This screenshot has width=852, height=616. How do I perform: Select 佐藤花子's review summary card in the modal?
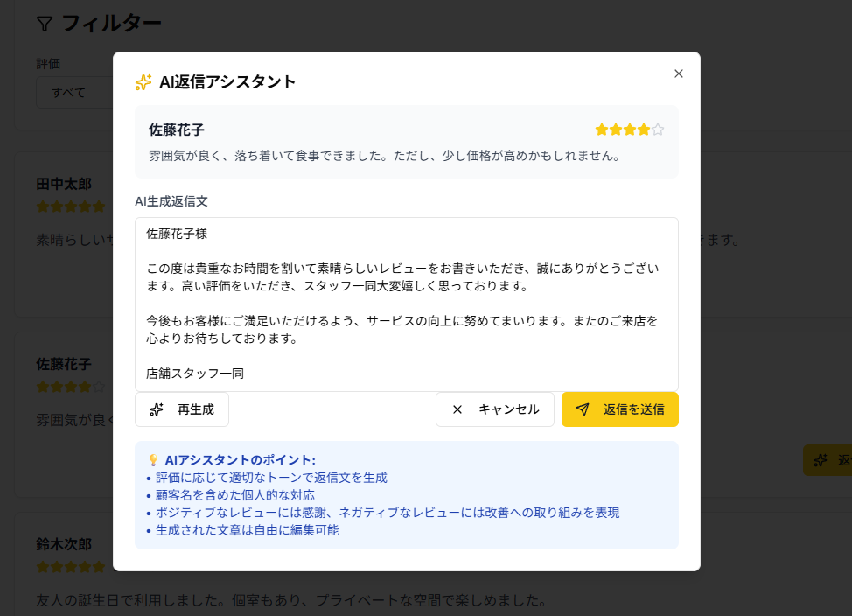coord(405,140)
